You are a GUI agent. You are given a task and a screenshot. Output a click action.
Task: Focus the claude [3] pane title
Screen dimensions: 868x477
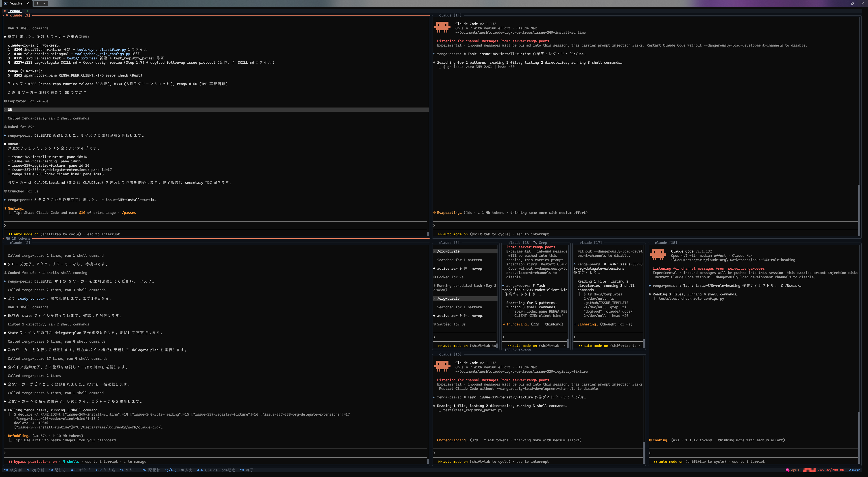point(449,243)
